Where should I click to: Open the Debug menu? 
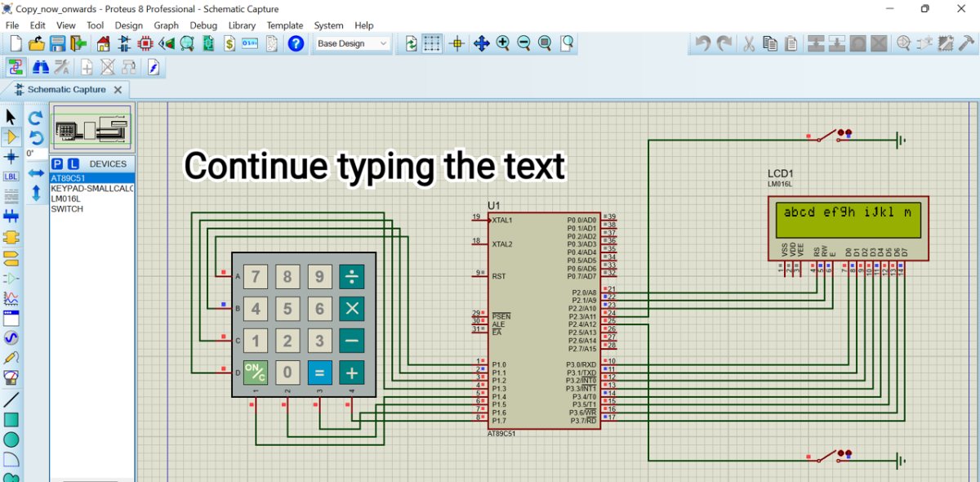pos(203,25)
